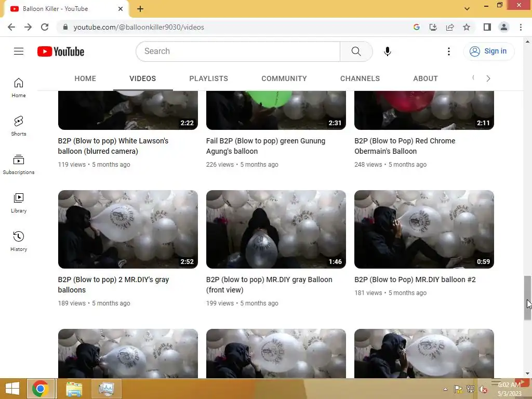Viewport: 532px width, 399px height.
Task: Open the monitor app in the taskbar
Action: coord(107,389)
